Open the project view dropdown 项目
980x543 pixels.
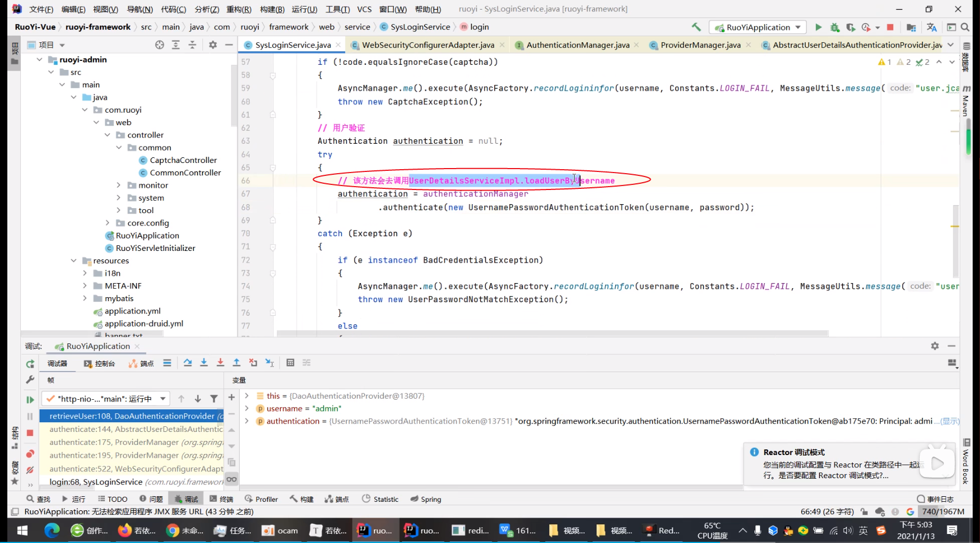click(x=46, y=45)
